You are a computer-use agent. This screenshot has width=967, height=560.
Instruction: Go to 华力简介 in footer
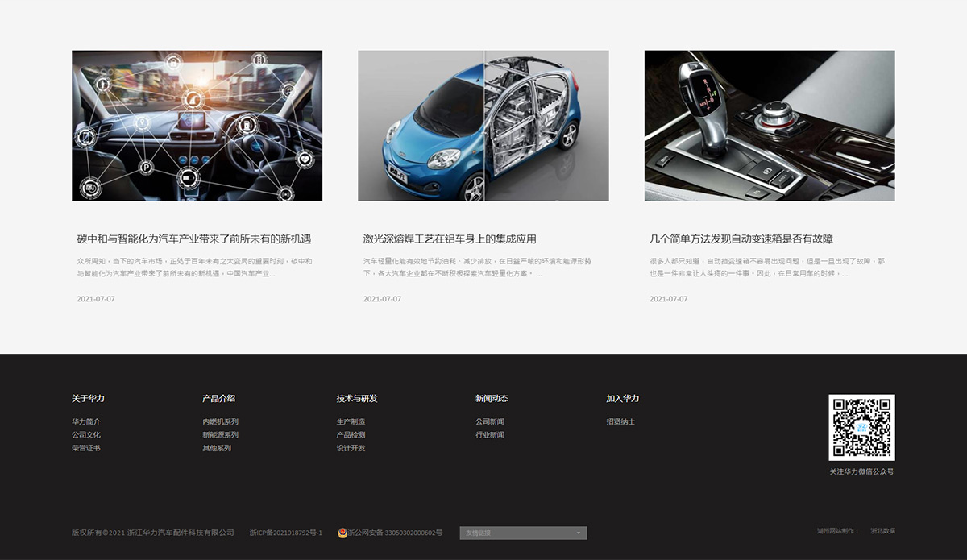click(x=86, y=421)
